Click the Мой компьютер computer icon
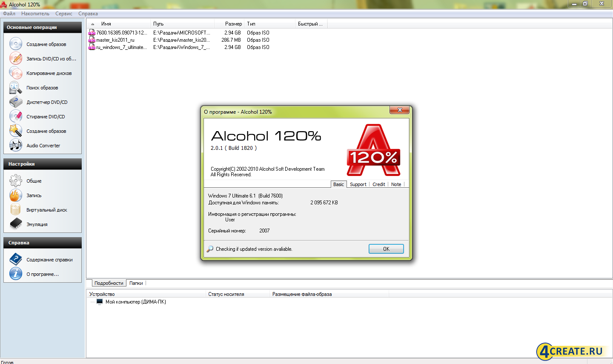This screenshot has height=364, width=613. 100,301
